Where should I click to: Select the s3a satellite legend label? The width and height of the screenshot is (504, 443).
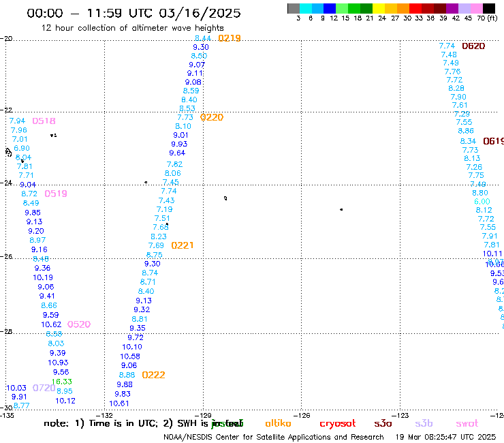(383, 423)
